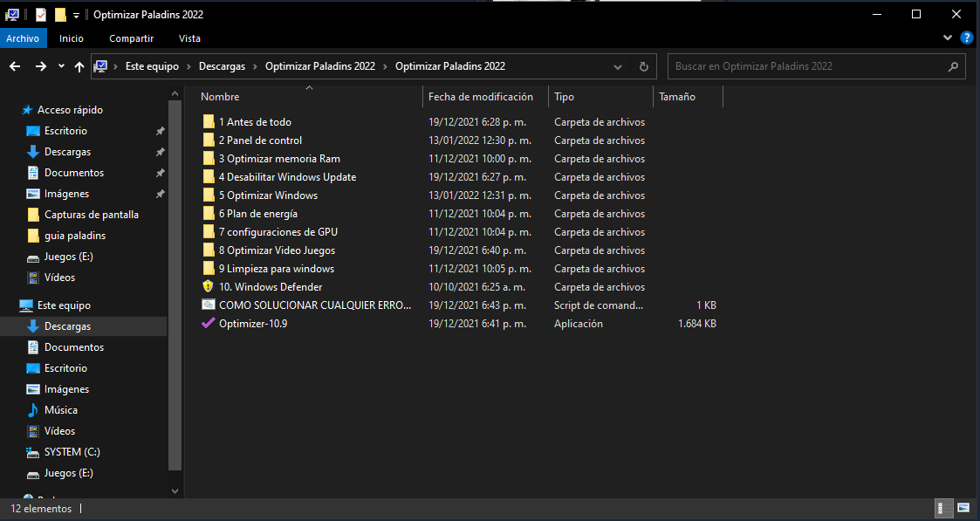This screenshot has width=980, height=521.
Task: Expand the ribbon with the chevron
Action: click(x=948, y=38)
